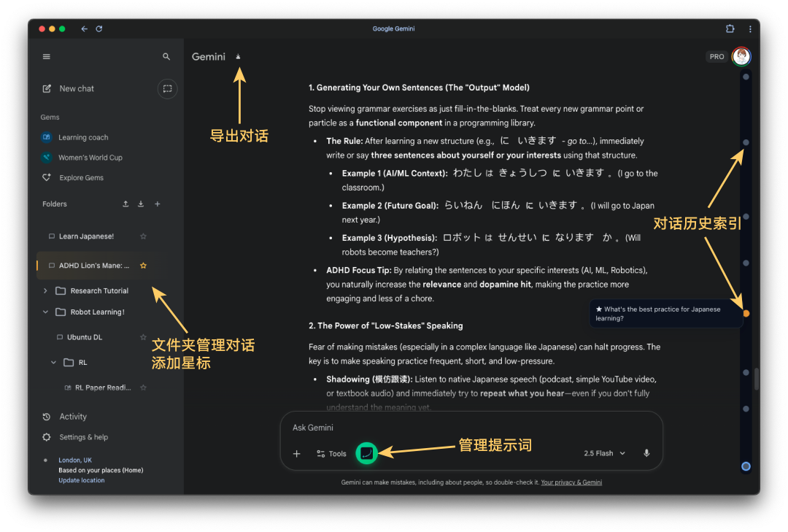This screenshot has height=532, width=788.
Task: Unstar the ADHD Lion's Mane chat
Action: click(x=143, y=266)
